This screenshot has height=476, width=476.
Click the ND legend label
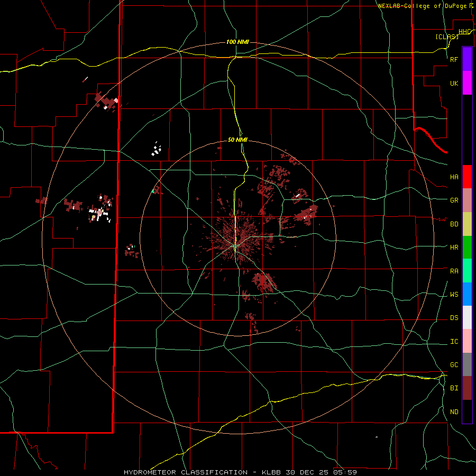pos(454,412)
